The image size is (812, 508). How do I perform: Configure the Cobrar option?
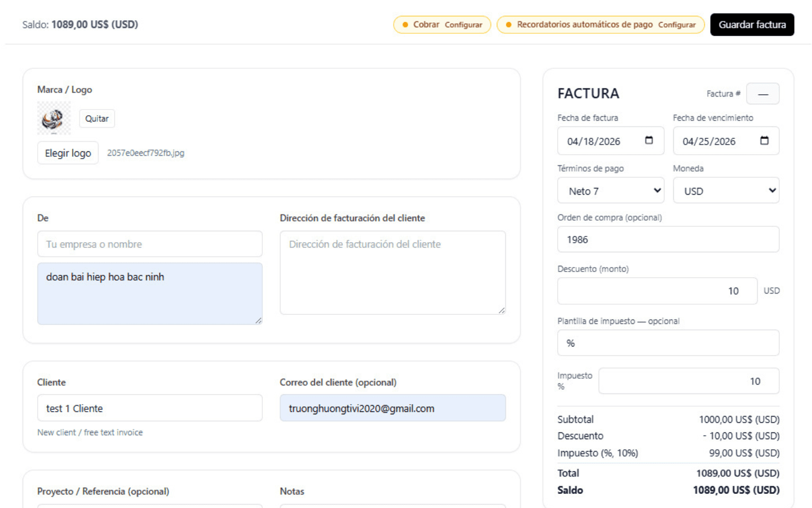[x=463, y=25]
